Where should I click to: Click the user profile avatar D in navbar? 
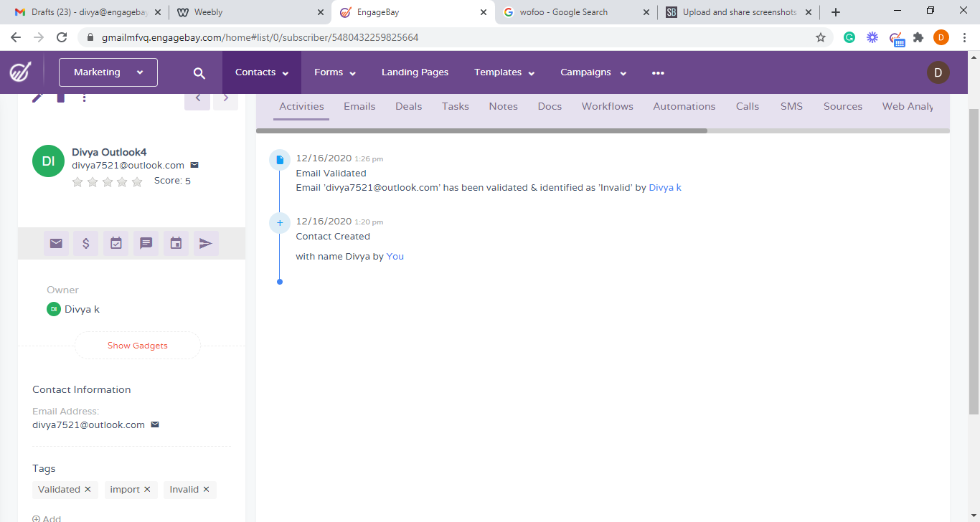pos(938,72)
